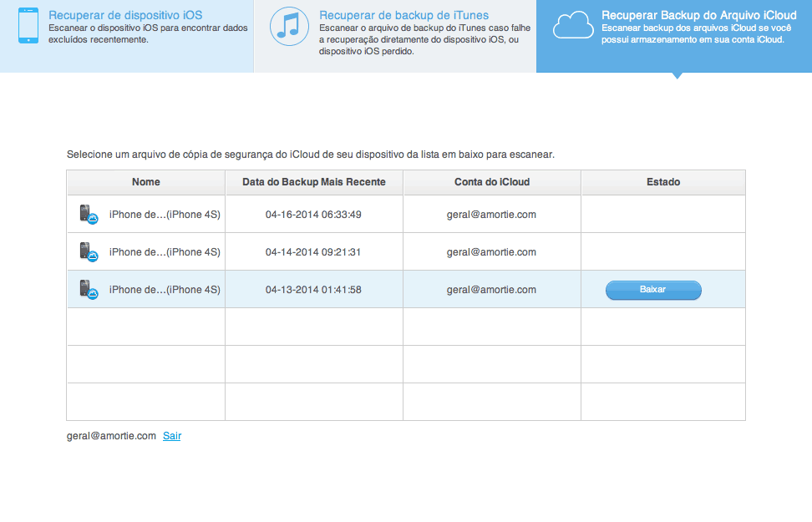
Task: Click the logged-in email geral@amortie.com below table
Action: click(x=111, y=436)
